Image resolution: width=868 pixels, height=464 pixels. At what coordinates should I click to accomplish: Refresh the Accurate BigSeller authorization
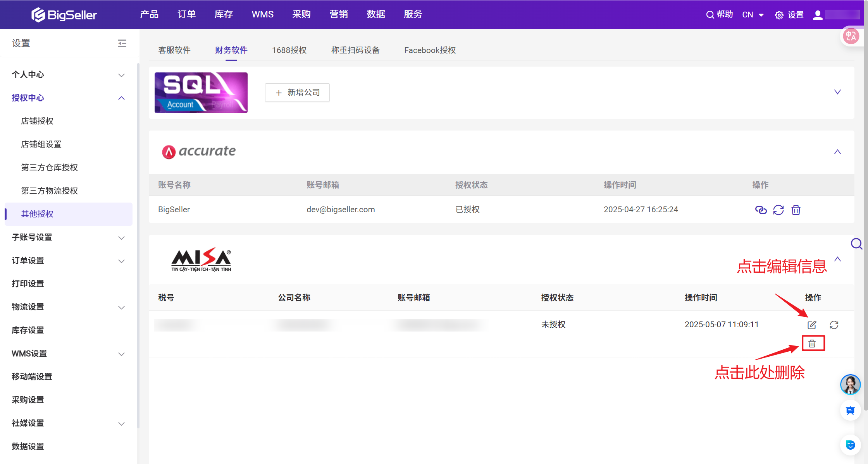(778, 210)
